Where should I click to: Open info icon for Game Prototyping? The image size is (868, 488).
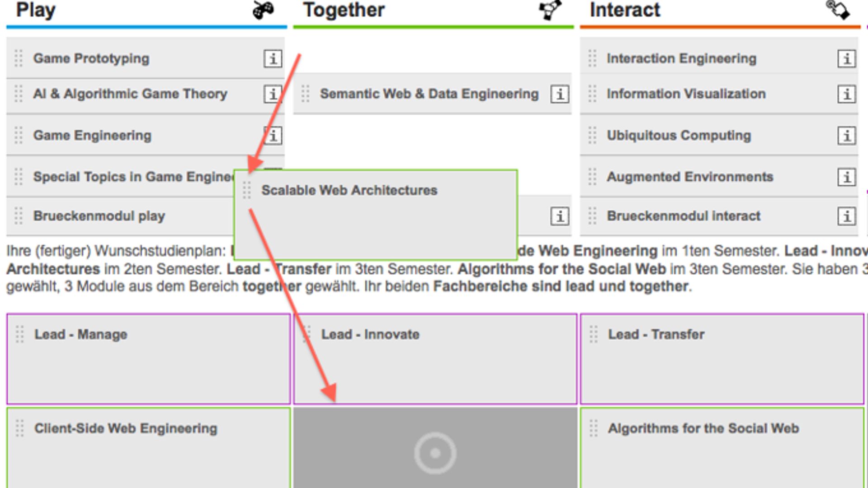tap(273, 59)
